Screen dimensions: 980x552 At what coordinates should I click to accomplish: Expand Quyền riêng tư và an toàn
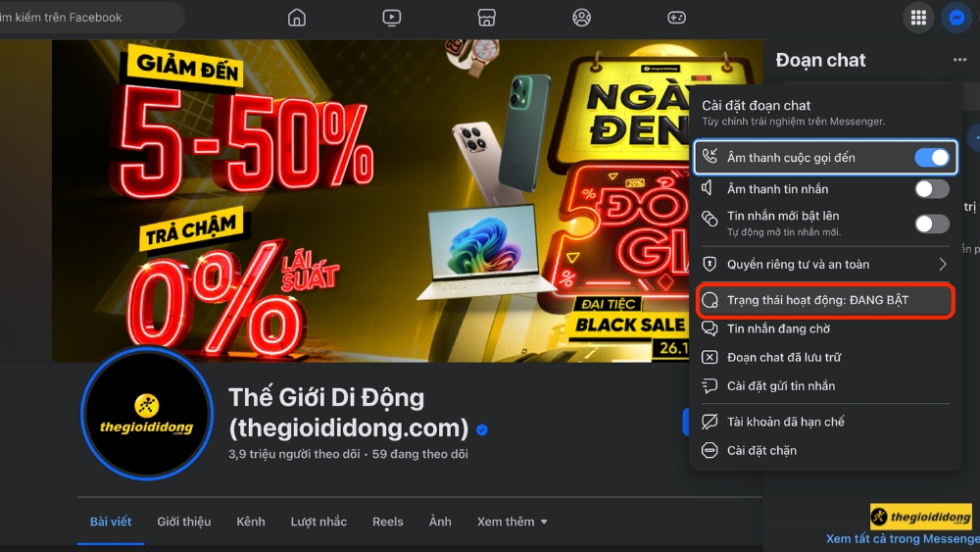tap(825, 265)
